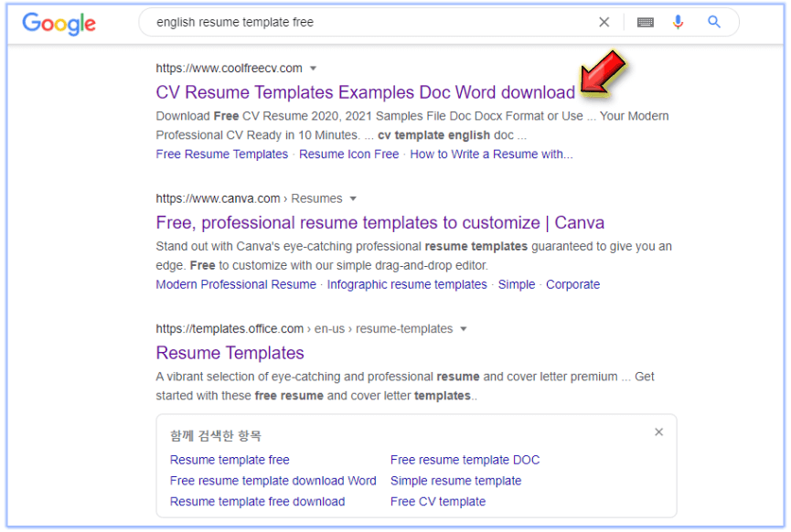Screen dimensions: 791x532
Task: Open the Resume Templates office.com result
Action: [230, 353]
